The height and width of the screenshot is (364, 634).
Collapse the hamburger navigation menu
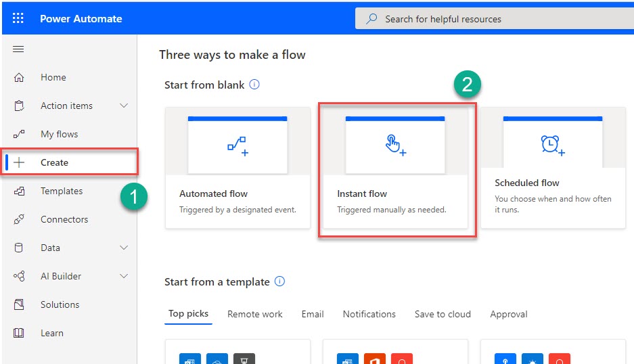click(x=18, y=49)
